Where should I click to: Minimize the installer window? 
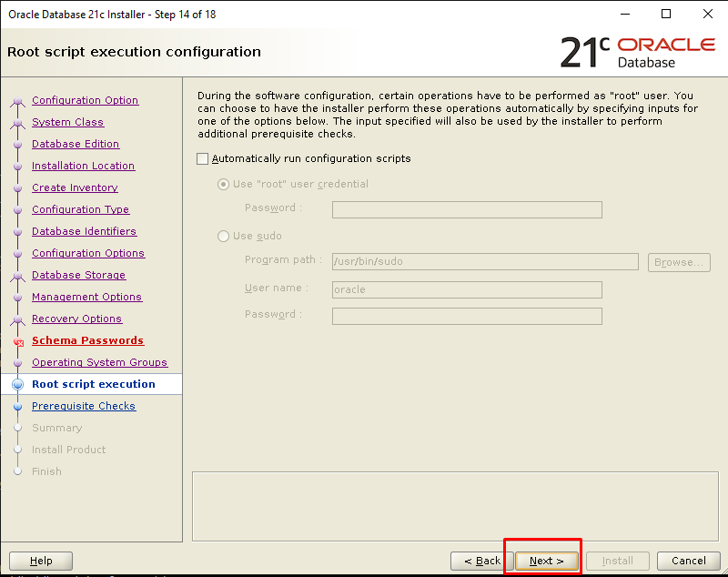(625, 14)
